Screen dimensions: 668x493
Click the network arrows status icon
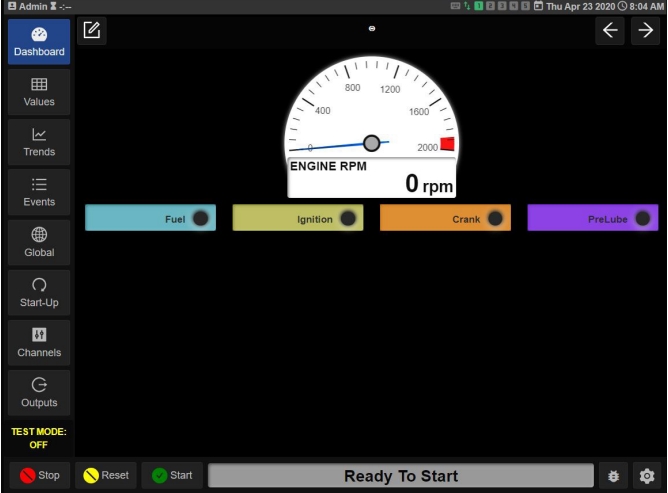(x=467, y=6)
